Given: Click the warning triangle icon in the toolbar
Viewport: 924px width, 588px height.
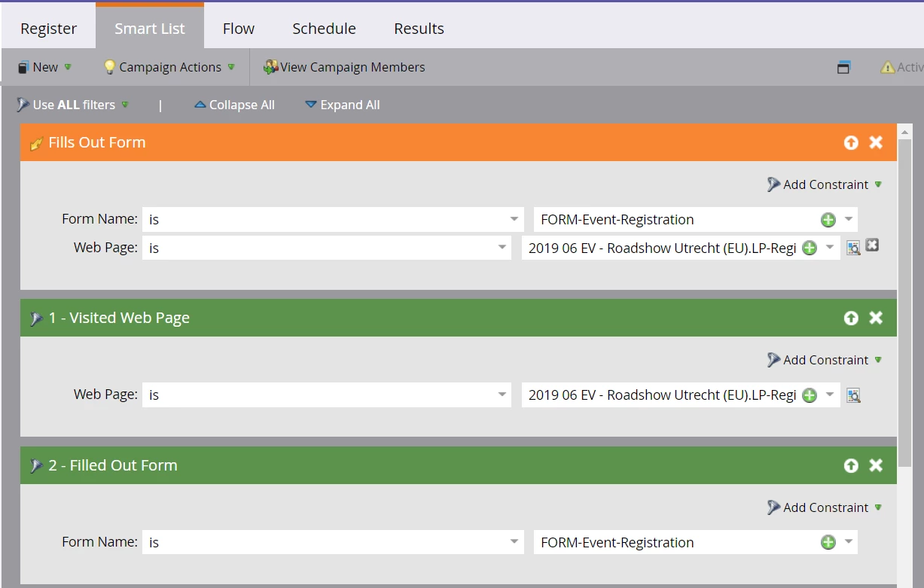Looking at the screenshot, I should 888,67.
